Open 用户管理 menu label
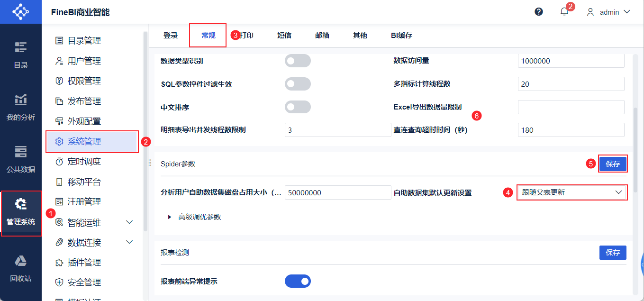This screenshot has width=644, height=301. pos(84,61)
